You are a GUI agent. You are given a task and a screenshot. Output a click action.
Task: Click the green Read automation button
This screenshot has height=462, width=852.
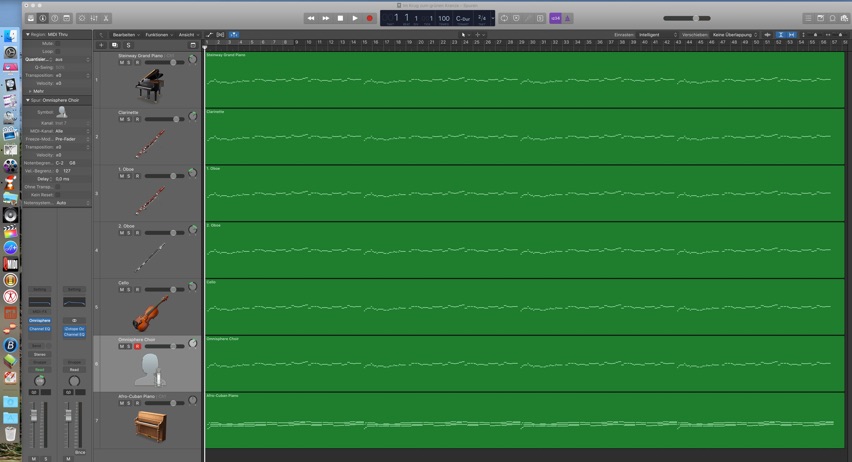point(40,370)
